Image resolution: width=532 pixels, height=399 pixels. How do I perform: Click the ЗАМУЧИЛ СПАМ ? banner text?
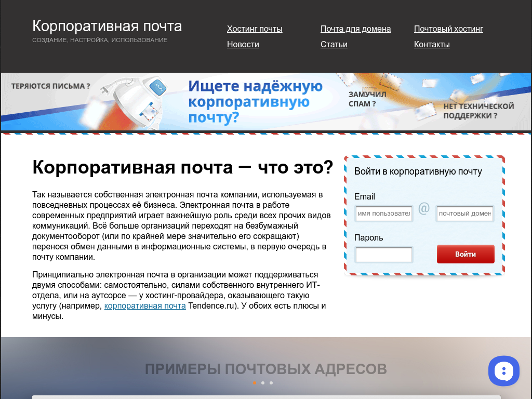(x=367, y=99)
